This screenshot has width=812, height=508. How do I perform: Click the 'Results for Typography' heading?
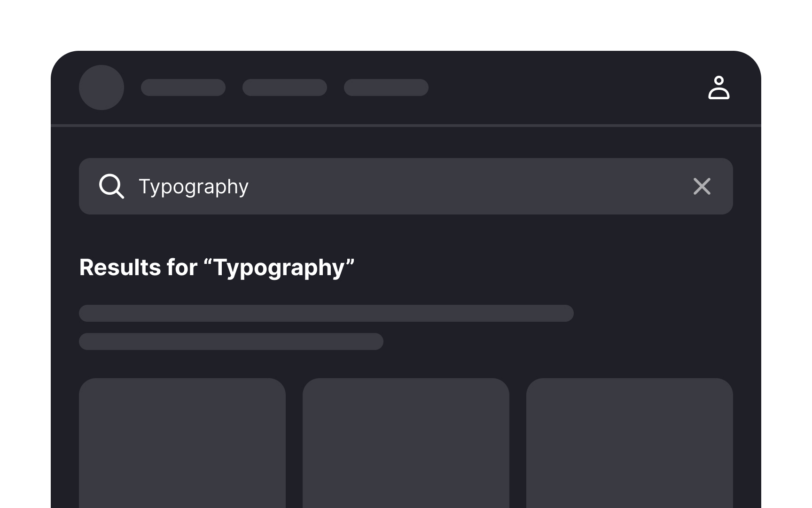(x=217, y=267)
